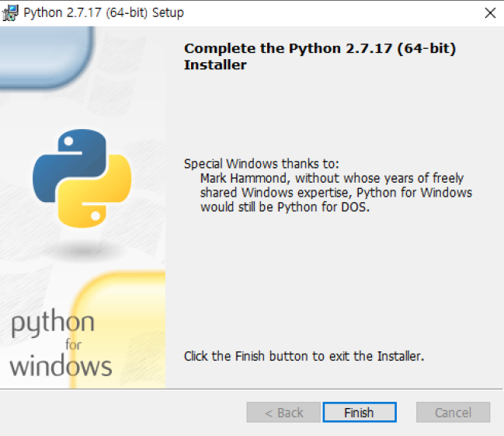Click the word "windows" in the banner
The image size is (504, 436).
(x=61, y=364)
